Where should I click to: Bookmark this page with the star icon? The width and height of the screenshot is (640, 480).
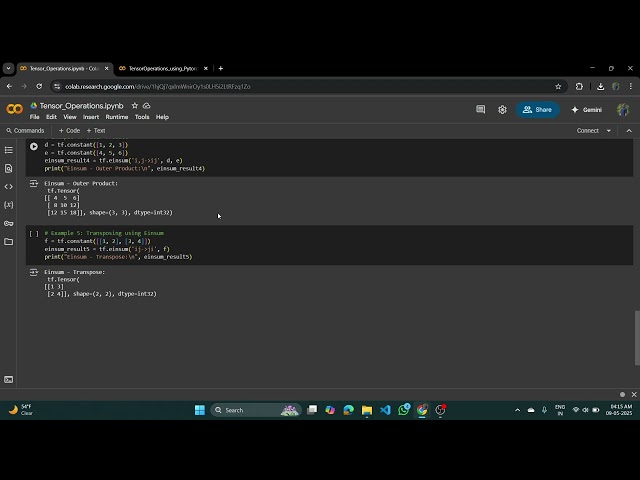point(558,87)
